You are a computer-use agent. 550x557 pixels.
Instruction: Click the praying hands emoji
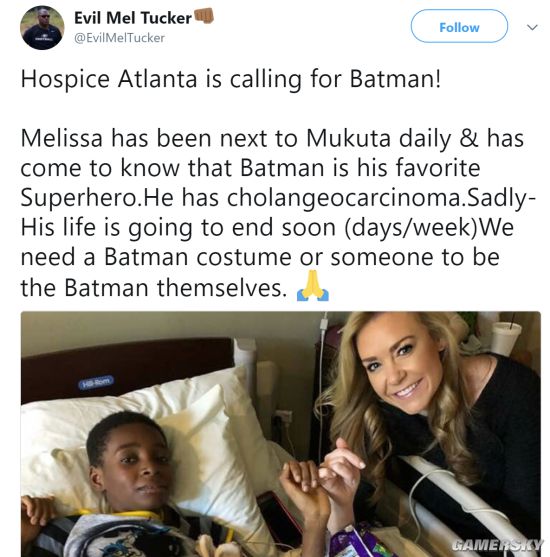coord(313,286)
